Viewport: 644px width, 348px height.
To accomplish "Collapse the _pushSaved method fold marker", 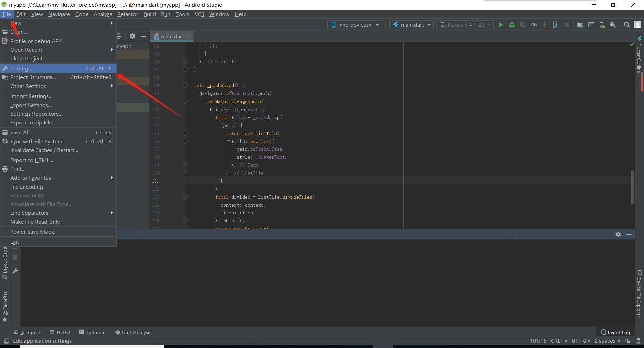I will (185, 85).
